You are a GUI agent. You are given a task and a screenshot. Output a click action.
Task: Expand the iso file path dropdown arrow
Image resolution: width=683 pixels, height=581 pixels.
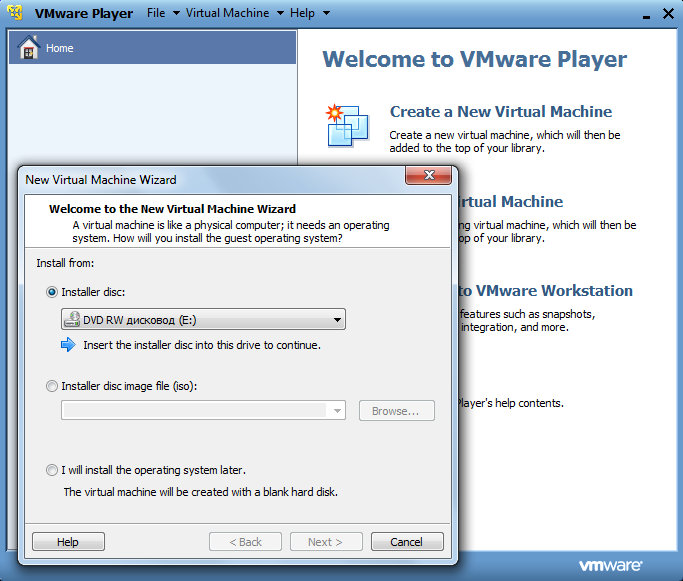(x=337, y=411)
